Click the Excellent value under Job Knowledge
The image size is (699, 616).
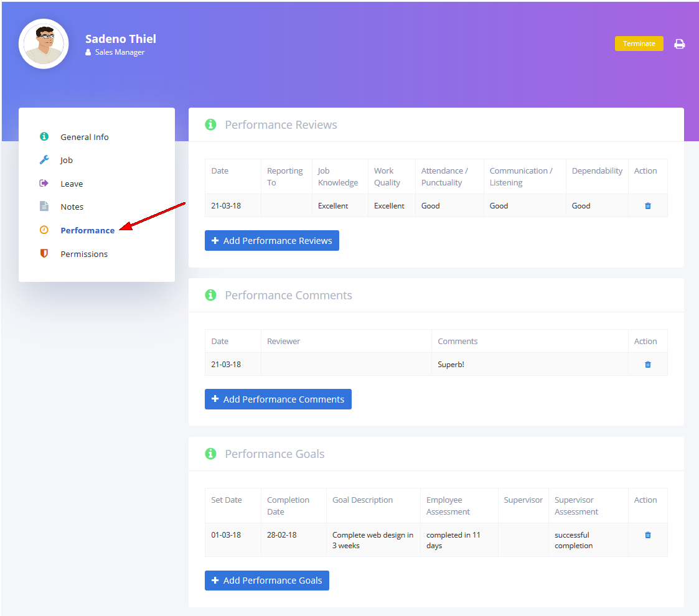point(332,206)
